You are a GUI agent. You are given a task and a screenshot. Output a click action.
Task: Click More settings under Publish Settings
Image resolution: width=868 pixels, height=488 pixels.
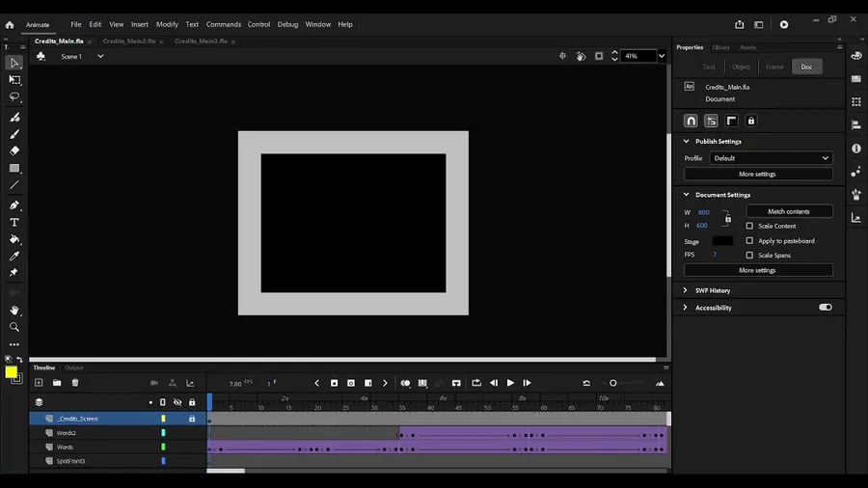pyautogui.click(x=758, y=174)
